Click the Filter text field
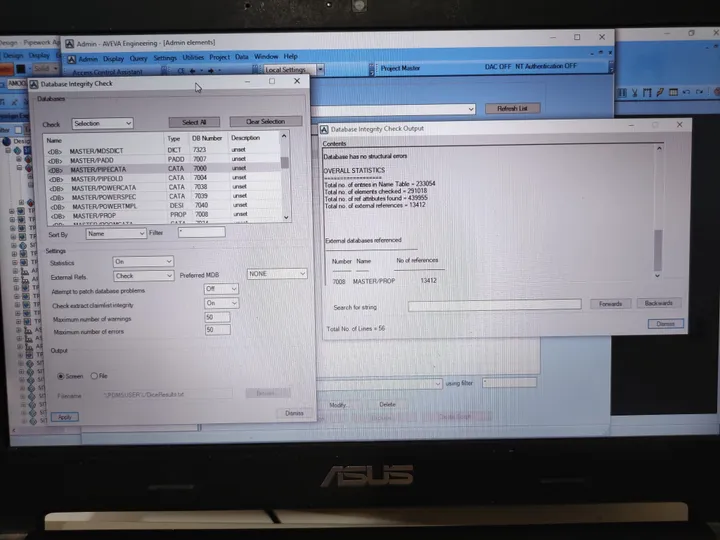The width and height of the screenshot is (720, 540). point(202,232)
